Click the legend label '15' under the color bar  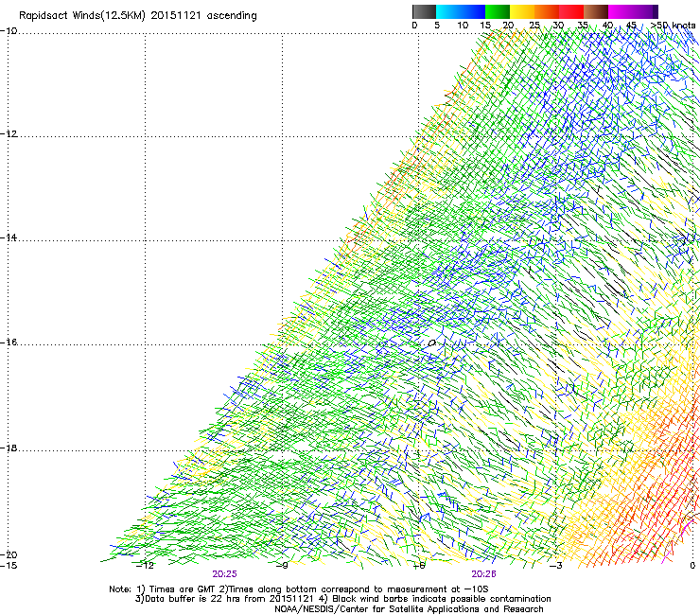(x=485, y=26)
